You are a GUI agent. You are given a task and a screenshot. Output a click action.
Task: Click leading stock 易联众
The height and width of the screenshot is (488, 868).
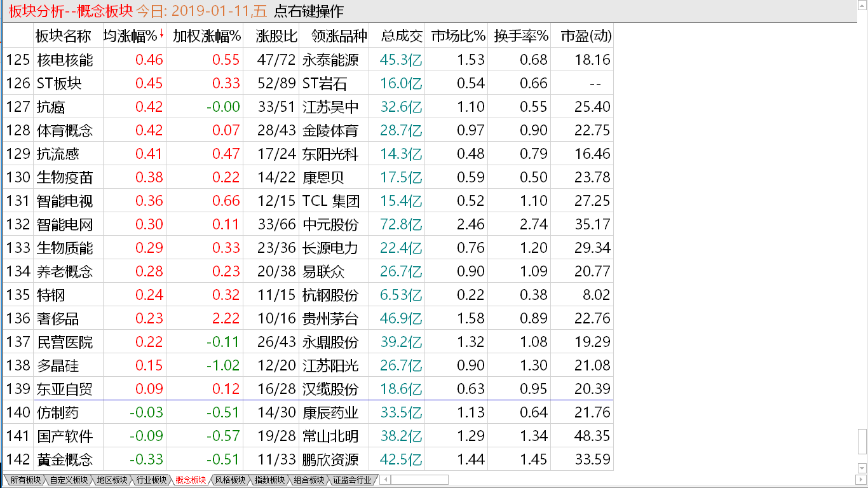(323, 271)
